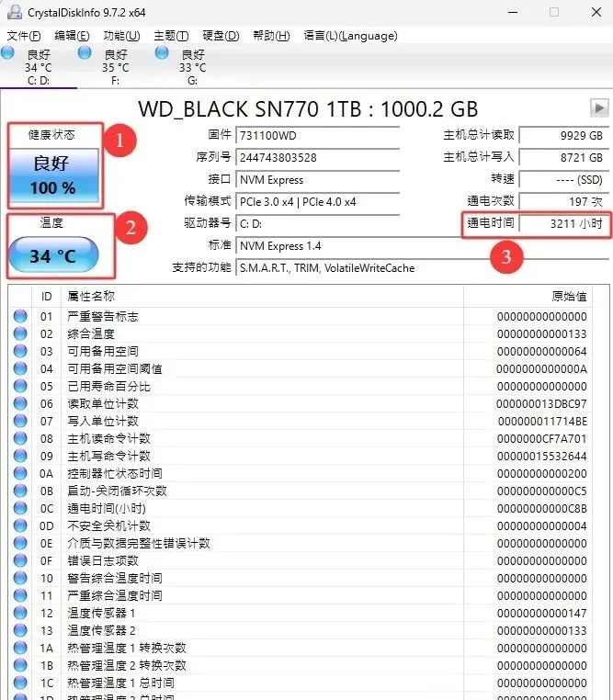The width and height of the screenshot is (613, 700).
Task: Click the drive letter field C: D:
Action: pos(317,223)
